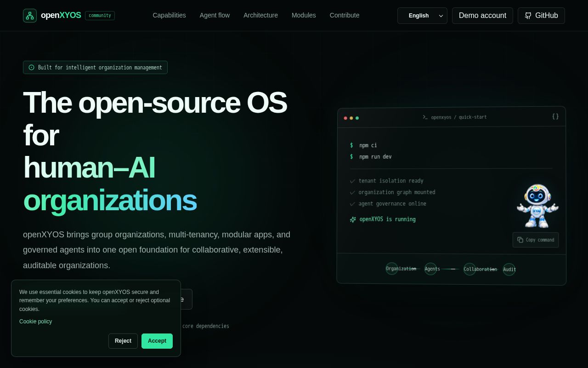Click the community badge beside the logo
588x368 pixels.
pyautogui.click(x=100, y=16)
